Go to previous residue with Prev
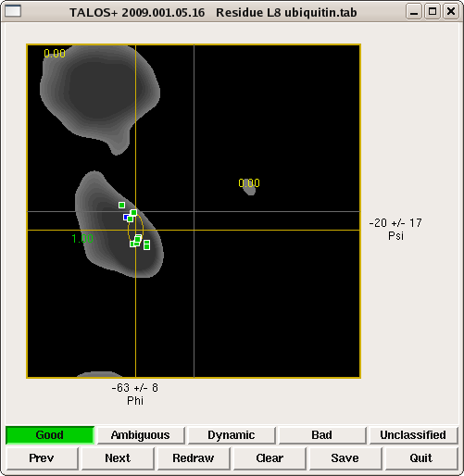The height and width of the screenshot is (476, 464). [x=42, y=458]
